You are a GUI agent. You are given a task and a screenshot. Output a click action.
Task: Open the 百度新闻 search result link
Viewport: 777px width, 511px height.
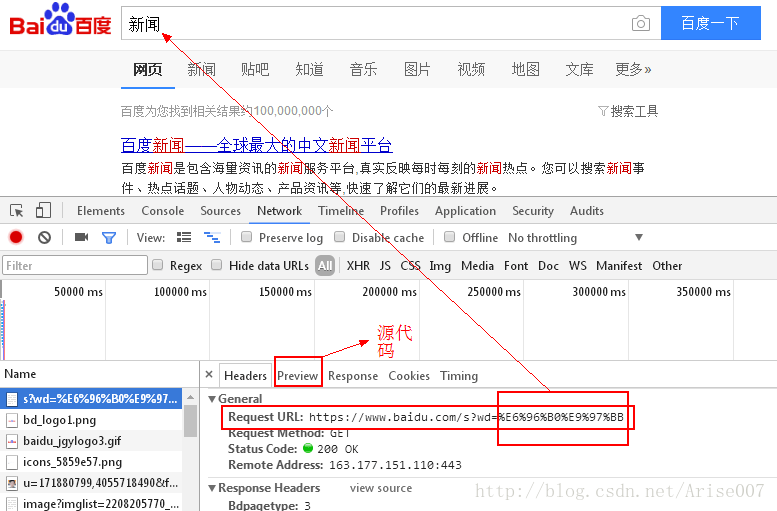click(x=257, y=145)
